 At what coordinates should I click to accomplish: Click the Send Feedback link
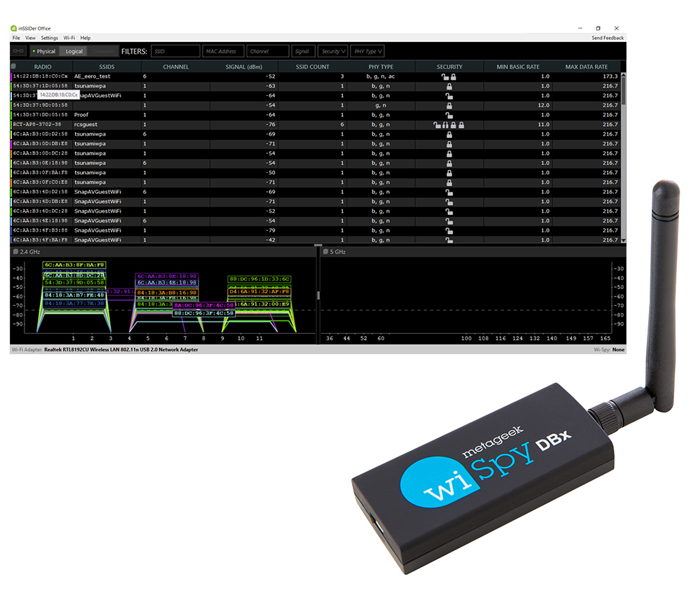tap(608, 38)
